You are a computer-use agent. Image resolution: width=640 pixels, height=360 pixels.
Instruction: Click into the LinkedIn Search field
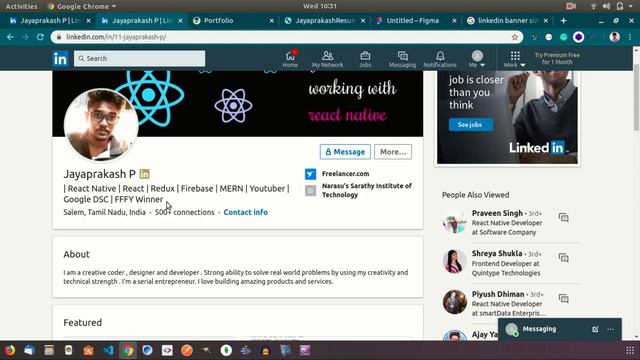point(140,58)
